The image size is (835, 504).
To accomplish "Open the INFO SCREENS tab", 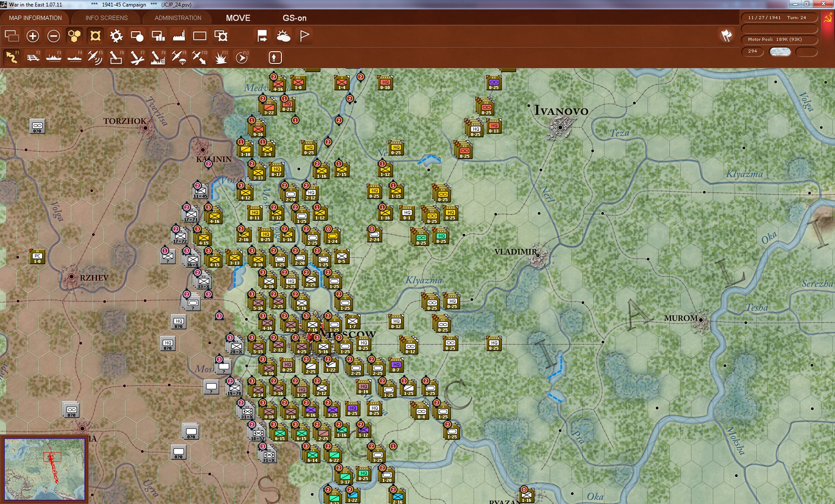I will 107,18.
